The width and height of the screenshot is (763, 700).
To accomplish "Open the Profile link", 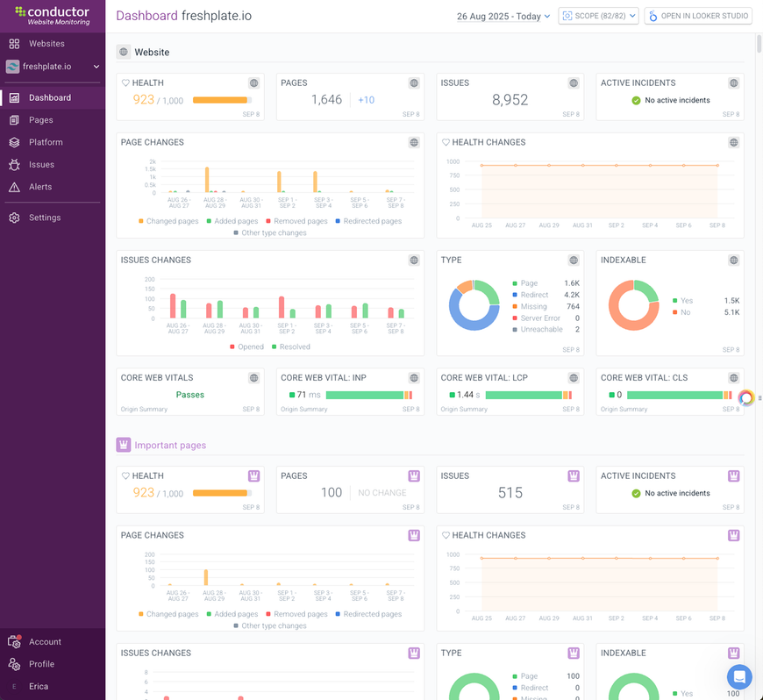I will (41, 664).
